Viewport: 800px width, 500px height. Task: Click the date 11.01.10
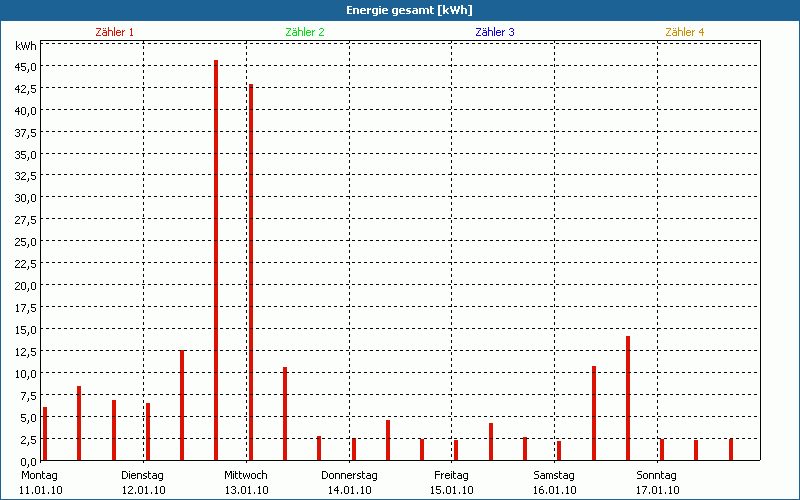point(41,491)
